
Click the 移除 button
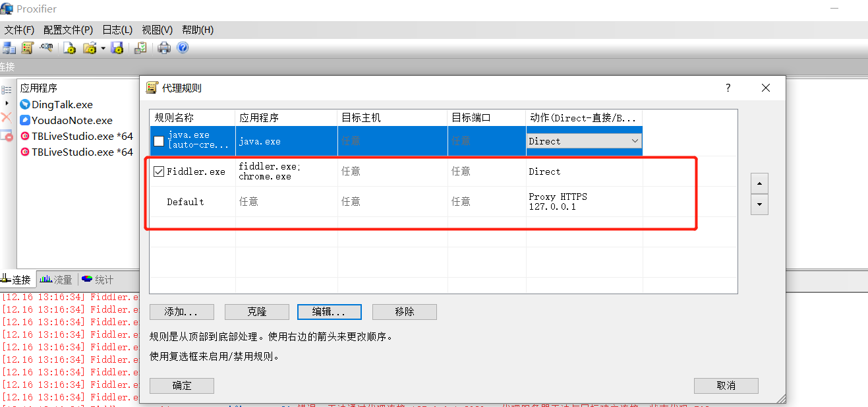pyautogui.click(x=405, y=312)
